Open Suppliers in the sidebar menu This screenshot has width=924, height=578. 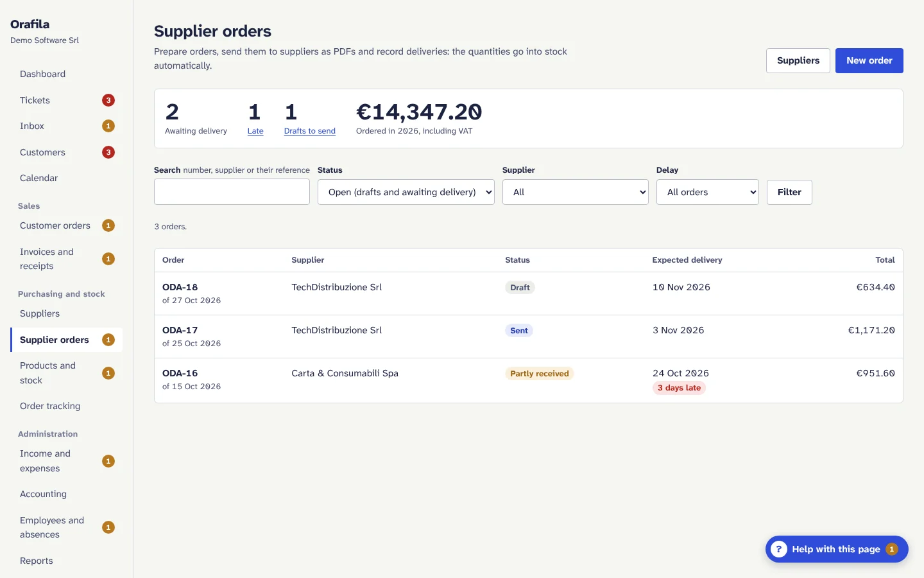coord(66,313)
